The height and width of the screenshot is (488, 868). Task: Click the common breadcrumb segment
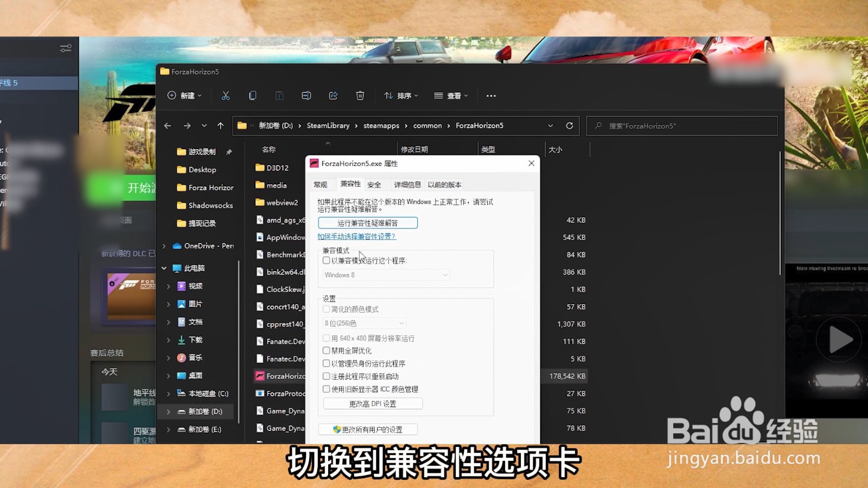tap(427, 126)
